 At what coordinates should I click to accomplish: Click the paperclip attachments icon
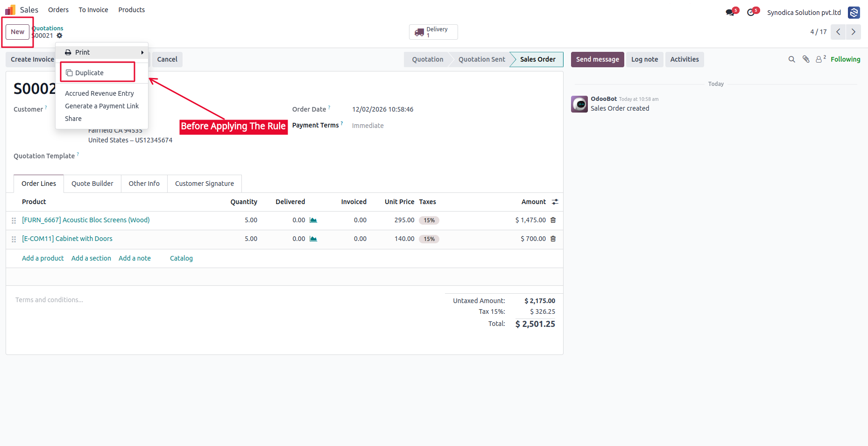(x=806, y=59)
